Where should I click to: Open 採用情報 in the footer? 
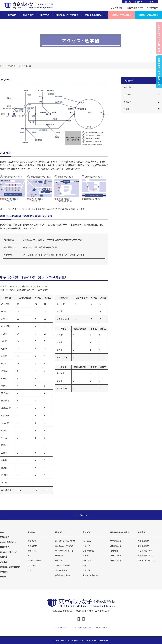point(4,571)
